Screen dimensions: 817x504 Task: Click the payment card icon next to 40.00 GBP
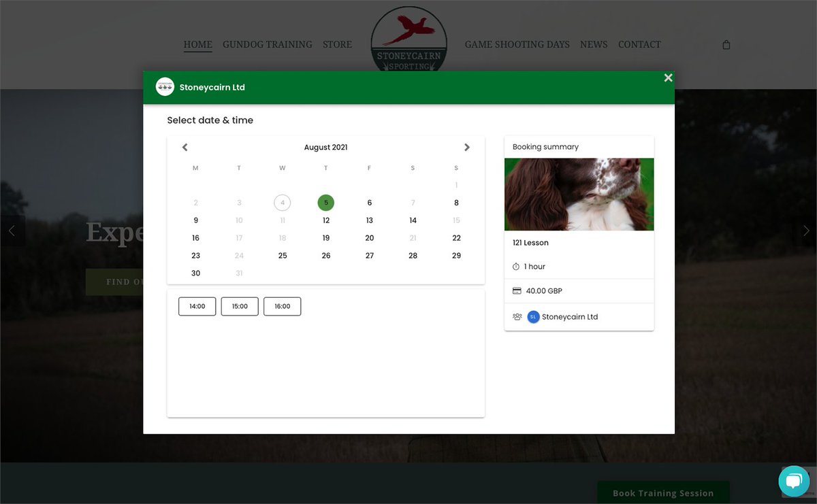[517, 290]
